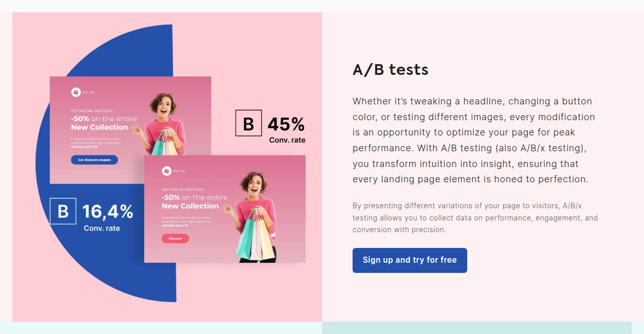644x334 pixels.
Task: Click the Conv. rate label under 45%
Action: click(287, 140)
